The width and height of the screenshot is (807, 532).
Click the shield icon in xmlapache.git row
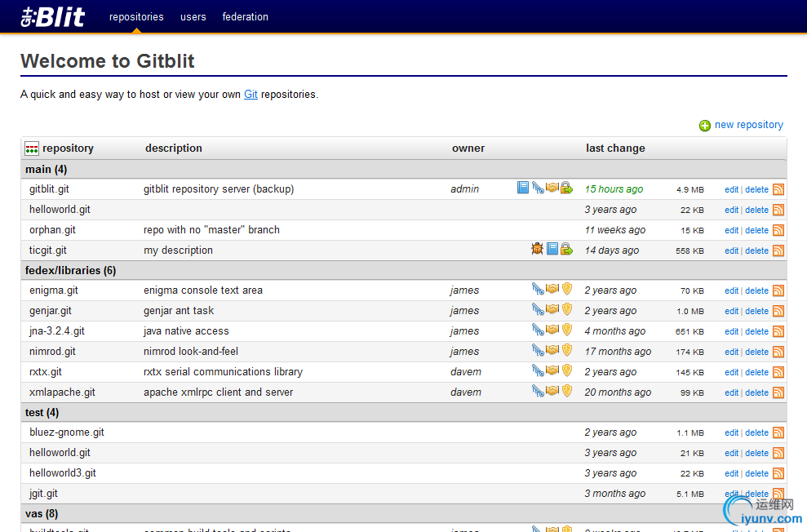tap(567, 391)
